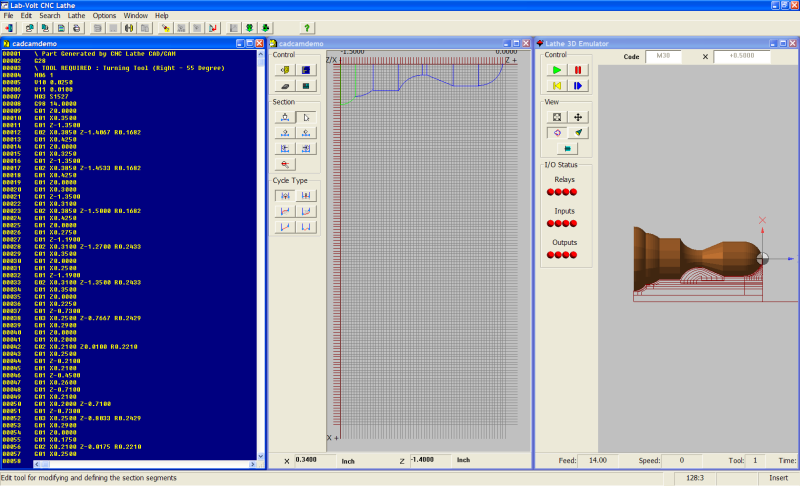800x486 pixels.
Task: Select the arrow pointer Section tool
Action: (306, 117)
